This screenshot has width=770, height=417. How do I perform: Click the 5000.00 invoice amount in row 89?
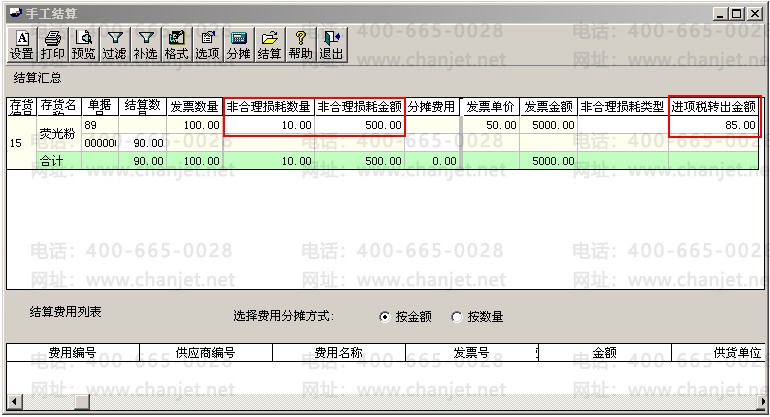point(548,125)
